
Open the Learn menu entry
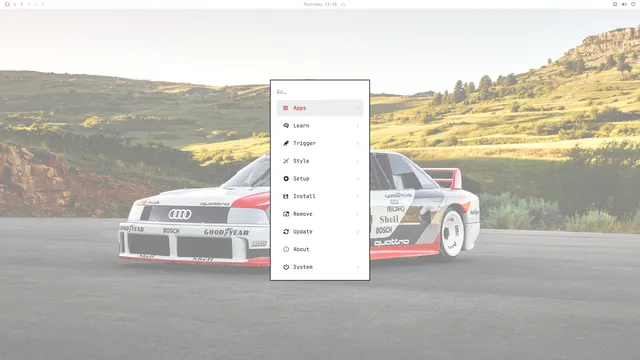pyautogui.click(x=320, y=126)
